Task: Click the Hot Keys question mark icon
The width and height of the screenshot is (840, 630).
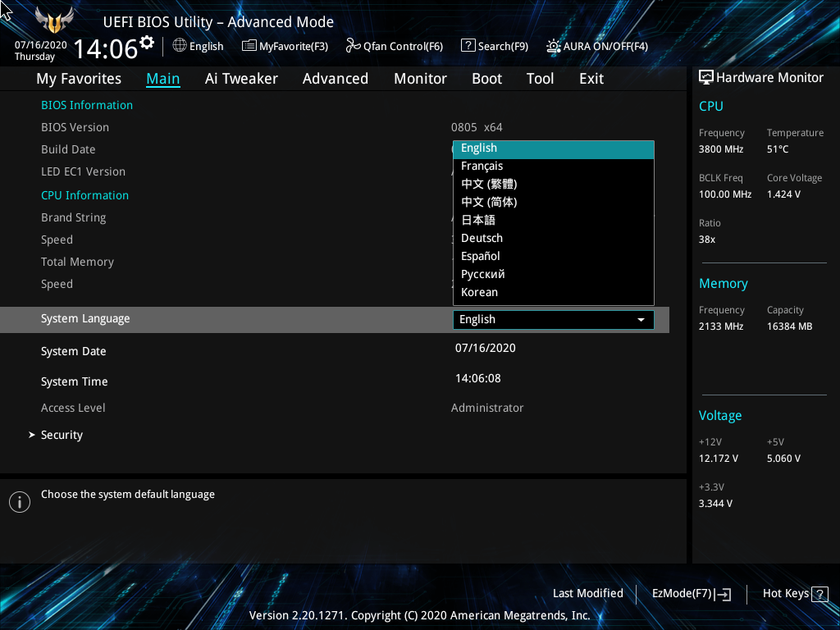Action: pyautogui.click(x=819, y=594)
